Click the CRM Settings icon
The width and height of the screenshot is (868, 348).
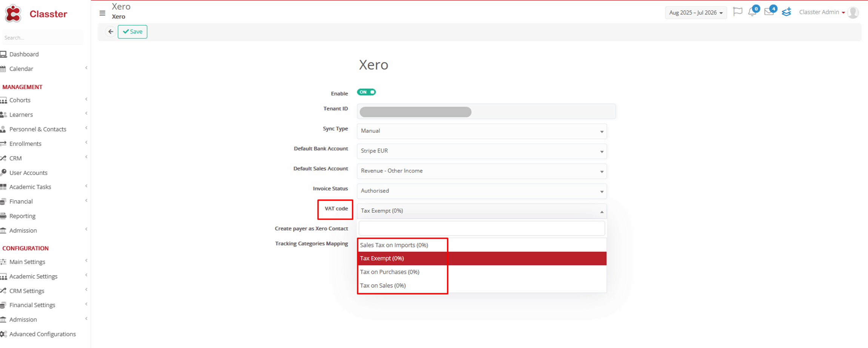(3, 291)
